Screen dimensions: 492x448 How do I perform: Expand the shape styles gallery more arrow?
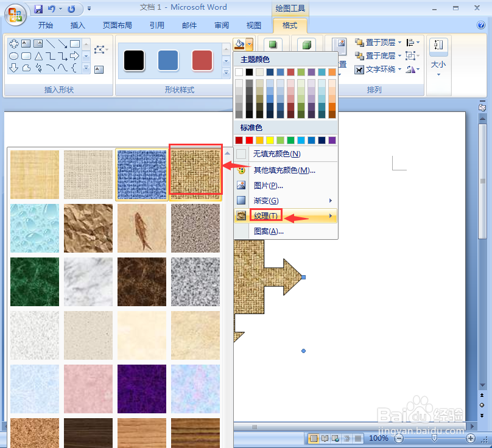click(x=226, y=73)
